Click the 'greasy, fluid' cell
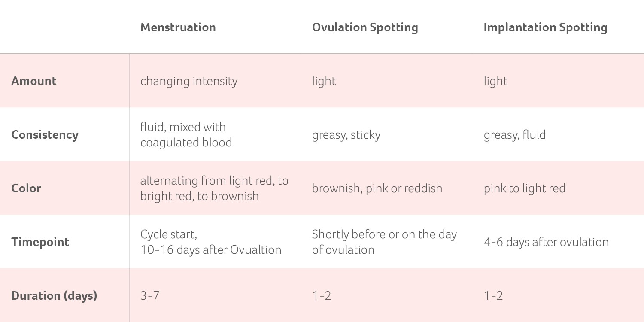Image resolution: width=644 pixels, height=322 pixels. click(x=514, y=135)
